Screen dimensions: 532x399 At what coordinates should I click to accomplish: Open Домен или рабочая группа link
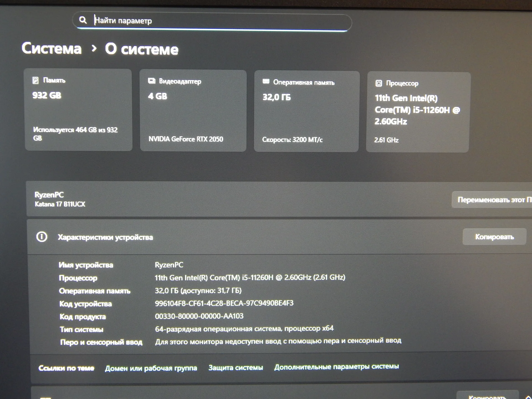coord(151,368)
